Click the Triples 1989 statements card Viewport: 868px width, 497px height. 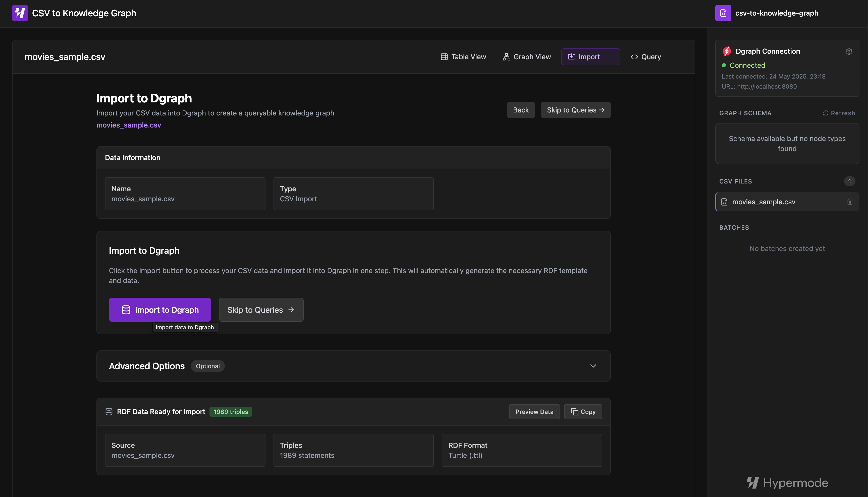(353, 450)
